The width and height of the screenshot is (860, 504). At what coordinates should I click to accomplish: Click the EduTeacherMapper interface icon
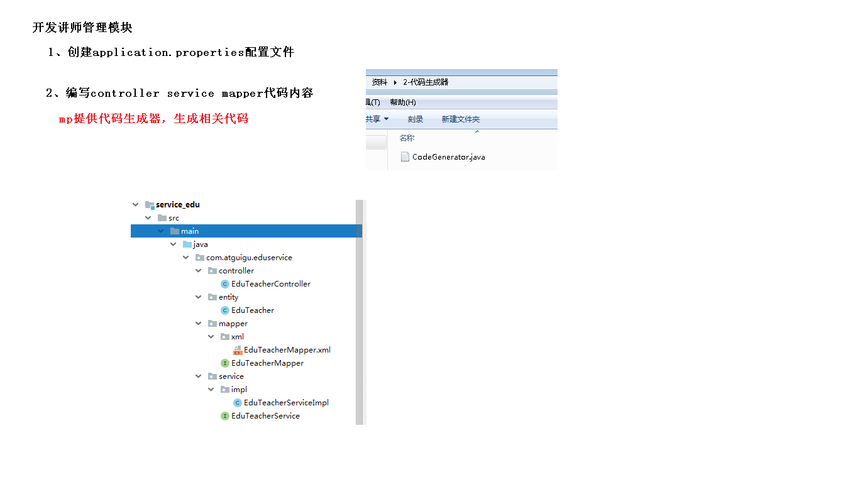pos(225,363)
